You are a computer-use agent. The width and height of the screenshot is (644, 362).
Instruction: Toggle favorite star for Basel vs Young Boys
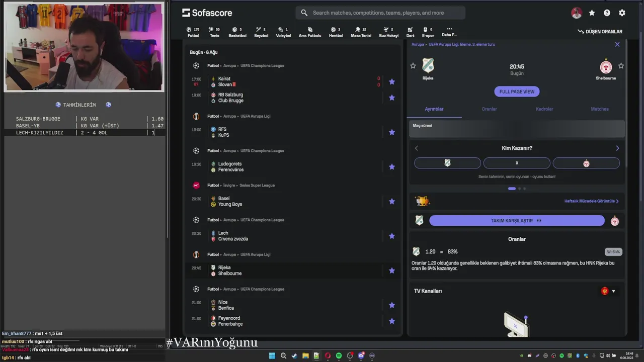[392, 202]
